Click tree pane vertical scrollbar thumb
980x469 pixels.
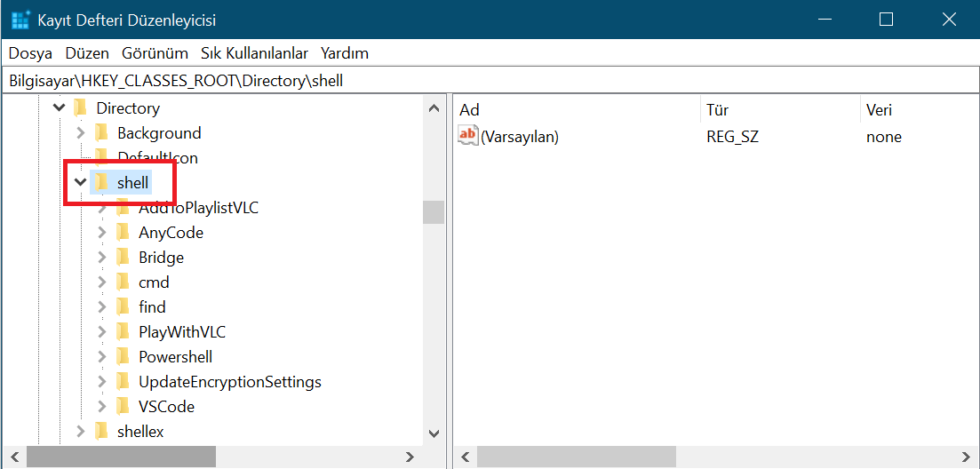pos(433,211)
